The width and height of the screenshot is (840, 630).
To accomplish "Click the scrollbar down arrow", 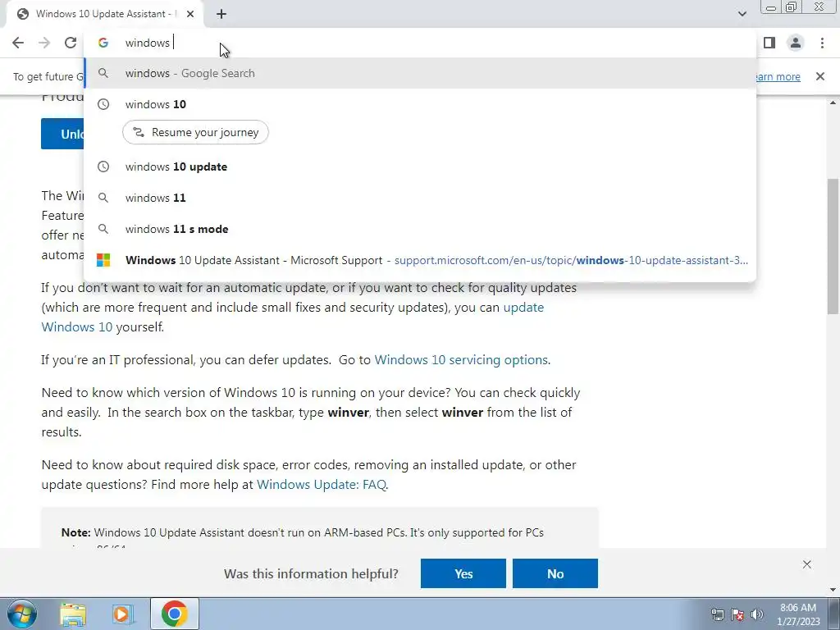I will pos(833,591).
